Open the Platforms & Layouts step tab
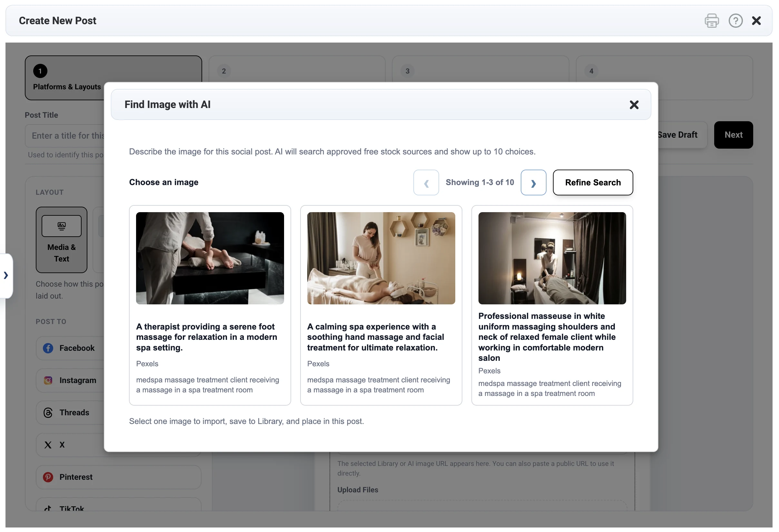The width and height of the screenshot is (779, 532). coord(113,78)
